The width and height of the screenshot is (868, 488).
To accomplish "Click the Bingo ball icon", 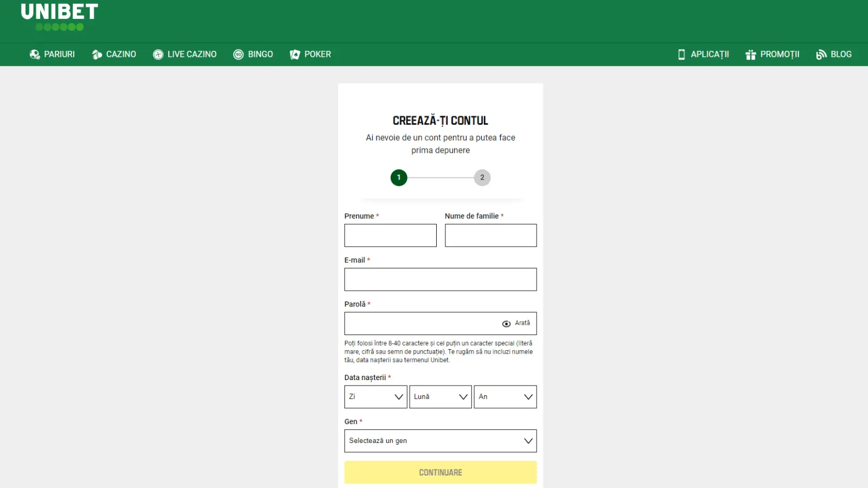I will (238, 54).
